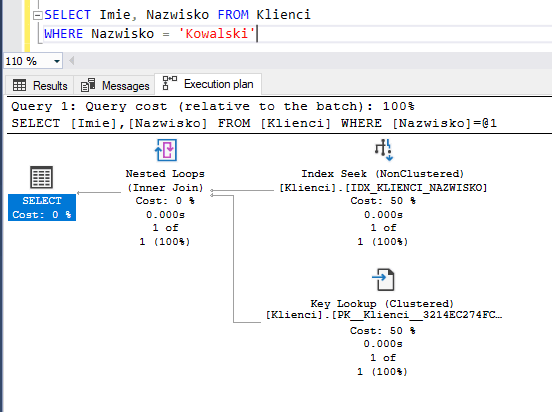Screen dimensions: 552x412
Task: Click the Klienci table name in query
Action: tap(283, 15)
